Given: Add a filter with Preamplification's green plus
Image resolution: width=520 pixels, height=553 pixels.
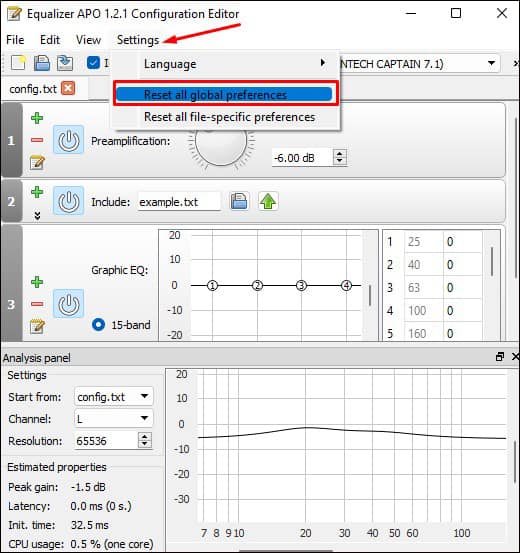Looking at the screenshot, I should 37,118.
